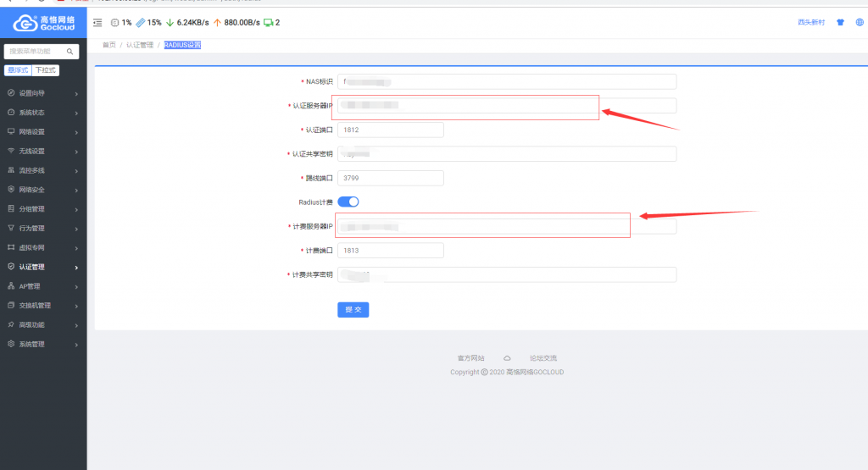Click the 认证端口 field showing 1812
The image size is (868, 470).
(390, 130)
